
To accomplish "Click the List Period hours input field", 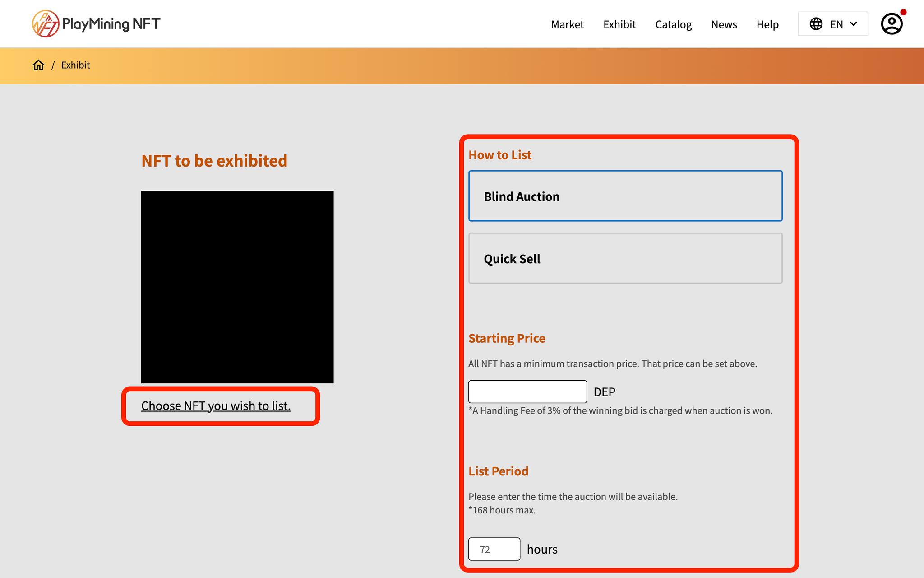I will [494, 549].
